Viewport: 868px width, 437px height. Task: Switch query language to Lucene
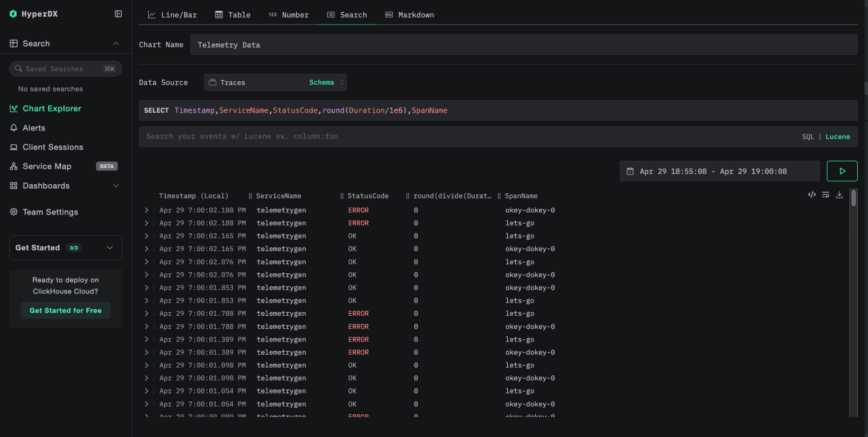point(838,137)
